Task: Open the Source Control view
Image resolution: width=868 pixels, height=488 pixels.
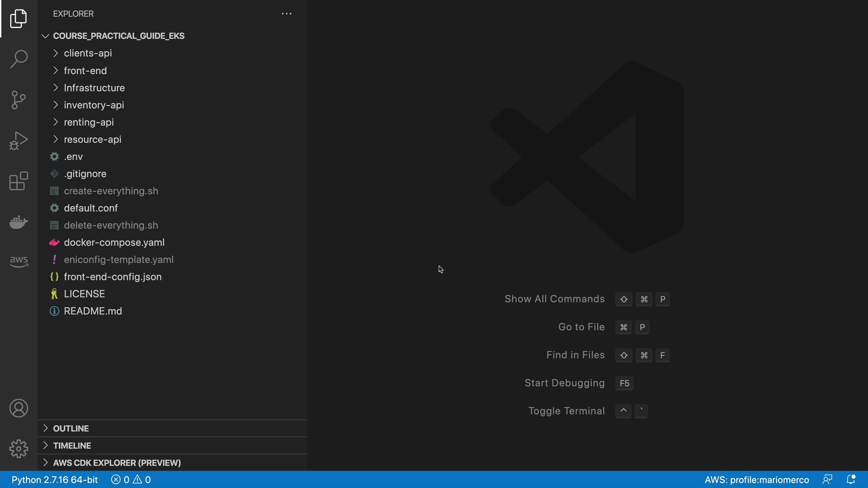Action: (x=19, y=100)
